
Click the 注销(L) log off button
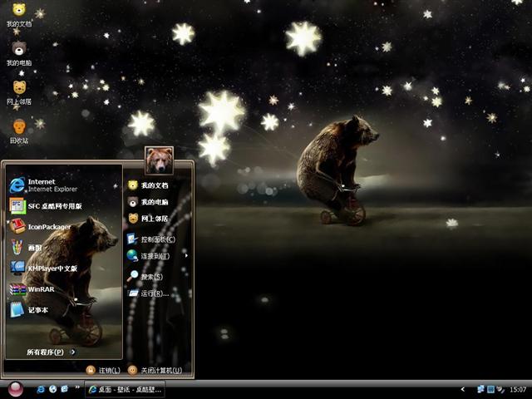[x=103, y=370]
